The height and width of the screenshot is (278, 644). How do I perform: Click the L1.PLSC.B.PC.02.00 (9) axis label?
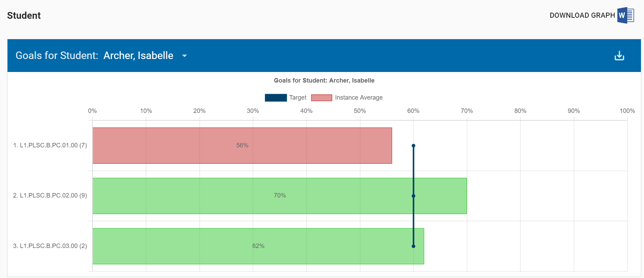coord(50,195)
